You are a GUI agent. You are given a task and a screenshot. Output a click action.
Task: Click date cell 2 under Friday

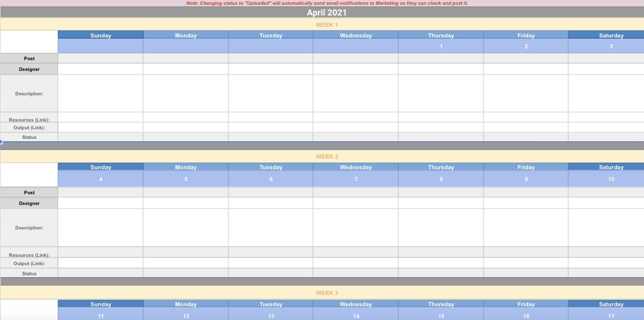coord(526,46)
